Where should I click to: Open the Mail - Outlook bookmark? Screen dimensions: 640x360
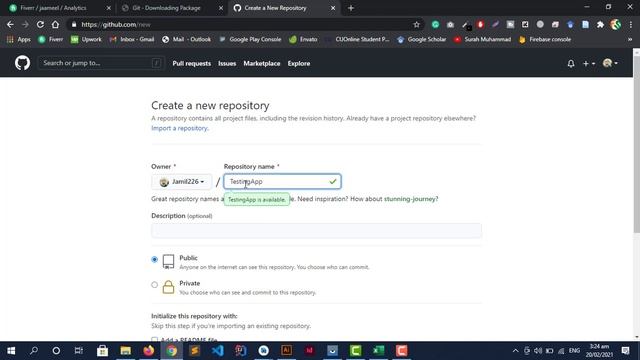click(187, 40)
